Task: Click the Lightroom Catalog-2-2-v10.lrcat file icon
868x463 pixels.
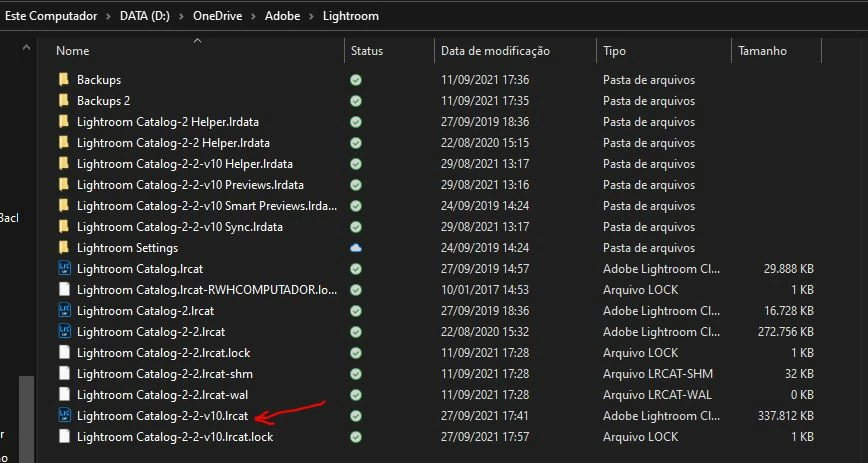Action: 65,415
